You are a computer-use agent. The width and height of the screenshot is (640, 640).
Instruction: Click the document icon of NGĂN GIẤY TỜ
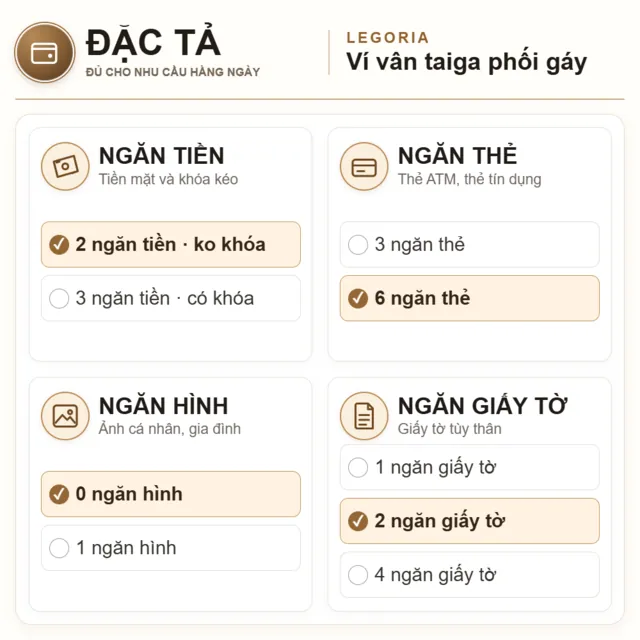[364, 416]
